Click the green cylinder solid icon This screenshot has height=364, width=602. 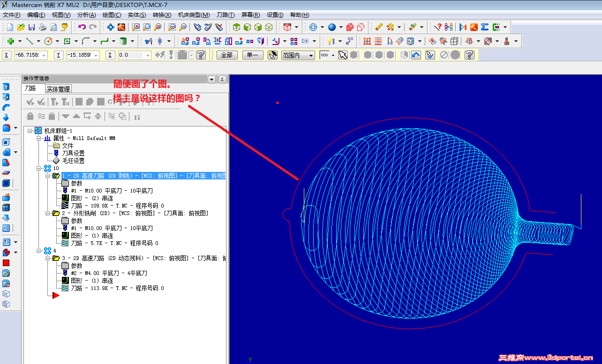click(123, 41)
